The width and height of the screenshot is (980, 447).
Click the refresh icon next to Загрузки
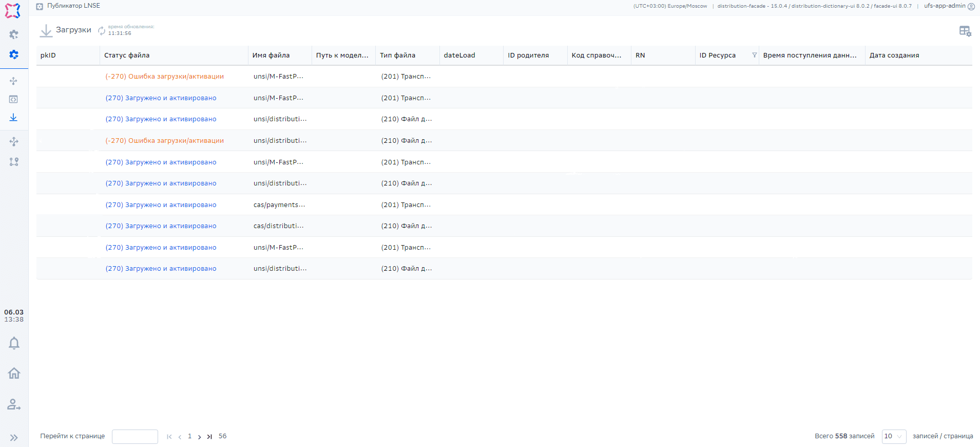point(102,31)
